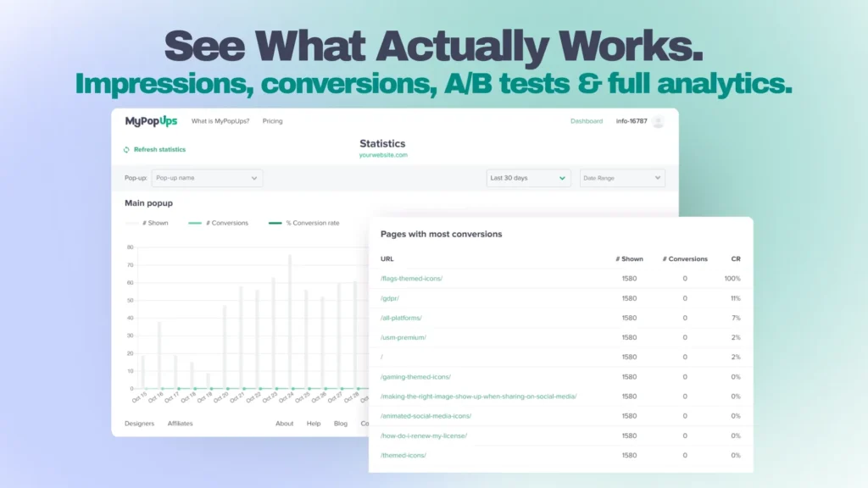
Task: Expand the Last 30 days dropdown
Action: (x=528, y=178)
